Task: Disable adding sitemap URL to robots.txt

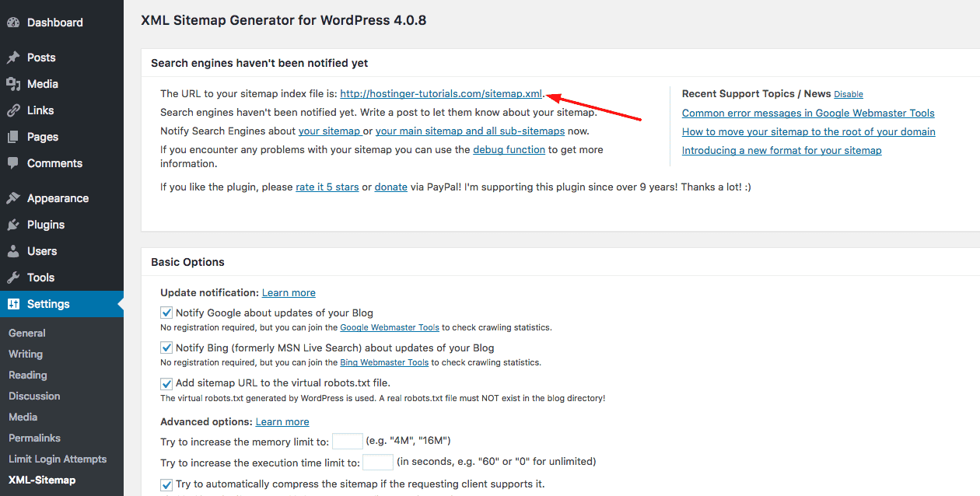Action: point(166,383)
